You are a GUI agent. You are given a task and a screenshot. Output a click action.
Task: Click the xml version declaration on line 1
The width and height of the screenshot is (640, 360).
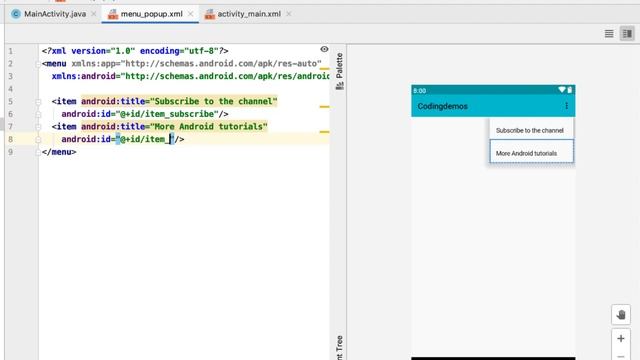[135, 51]
